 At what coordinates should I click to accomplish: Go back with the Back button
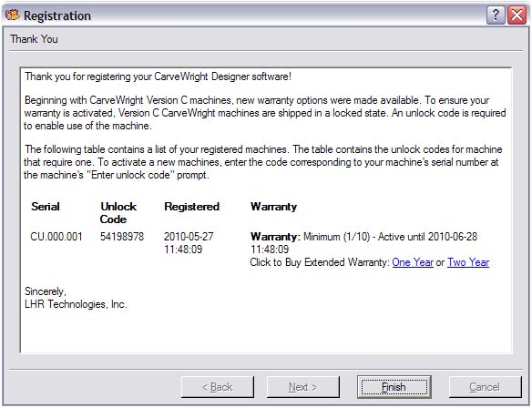coord(218,387)
